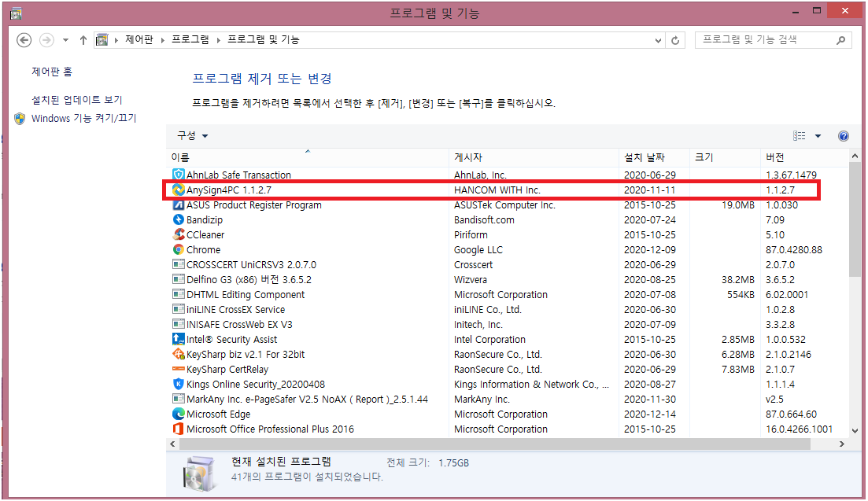Viewport: 868px width, 501px height.
Task: Click the KeySharp biz v2.1 icon
Action: point(179,354)
